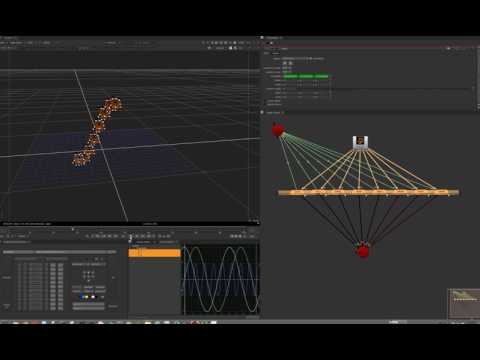Select the red node atop the node graph

(278, 130)
